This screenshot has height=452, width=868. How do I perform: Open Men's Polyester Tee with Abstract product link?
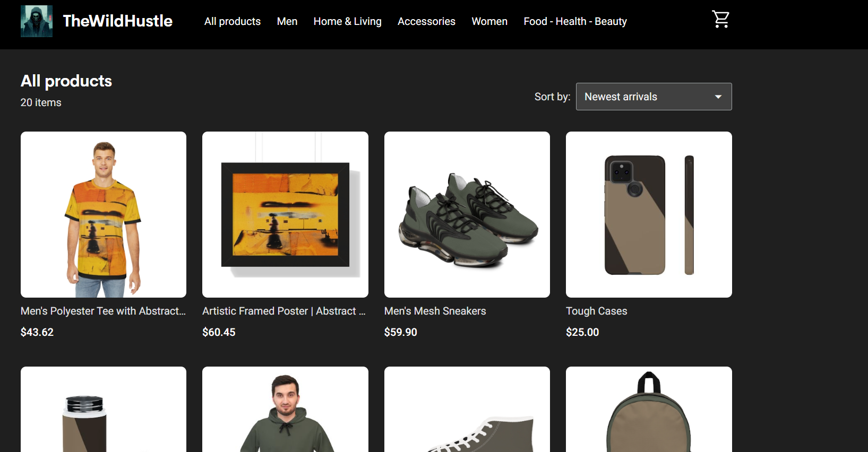tap(103, 311)
